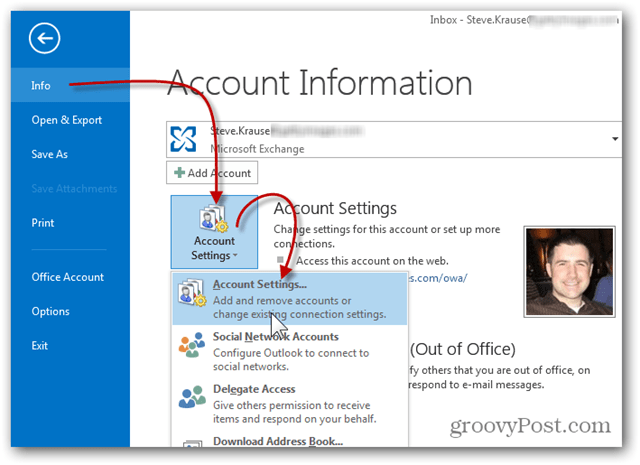Click the Account Settings button icon
The height and width of the screenshot is (465, 640).
(x=213, y=218)
